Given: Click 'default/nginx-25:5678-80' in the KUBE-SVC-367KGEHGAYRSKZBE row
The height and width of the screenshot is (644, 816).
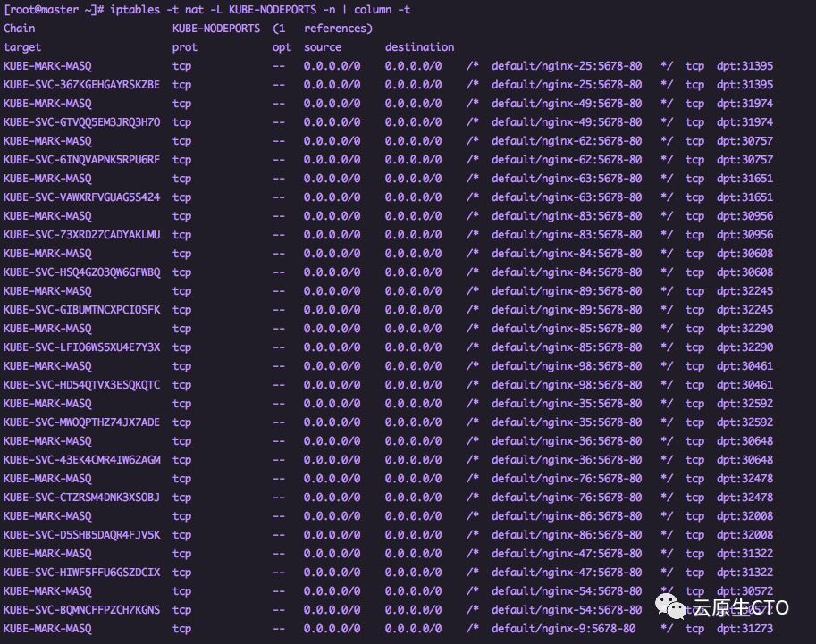Looking at the screenshot, I should pos(567,85).
